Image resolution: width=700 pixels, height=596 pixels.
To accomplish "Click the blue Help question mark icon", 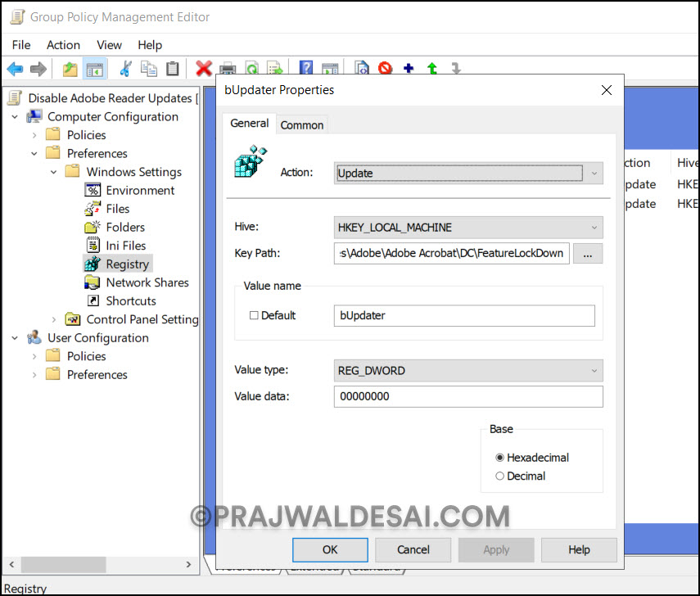I will click(306, 67).
